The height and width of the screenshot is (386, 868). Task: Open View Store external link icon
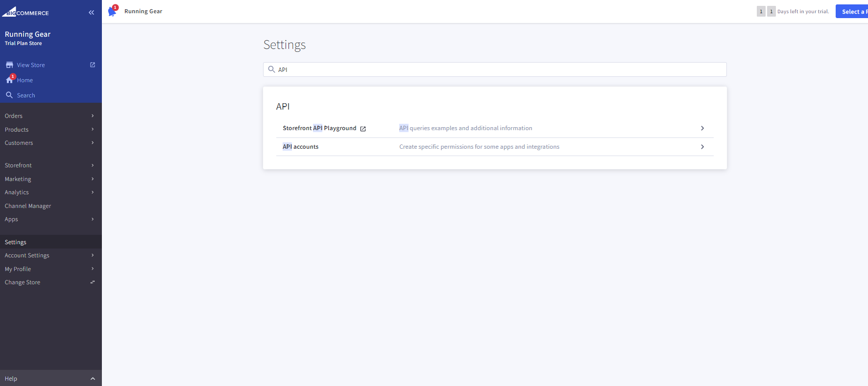coord(93,65)
